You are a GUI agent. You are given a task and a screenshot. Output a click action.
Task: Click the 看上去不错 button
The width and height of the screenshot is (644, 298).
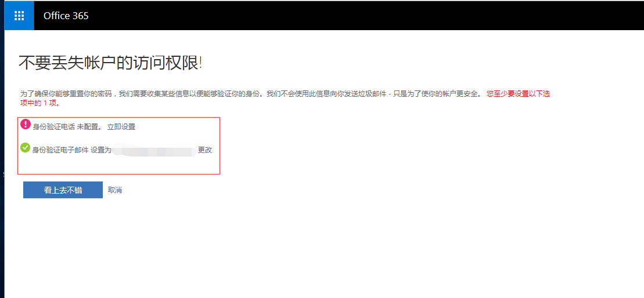pos(63,190)
